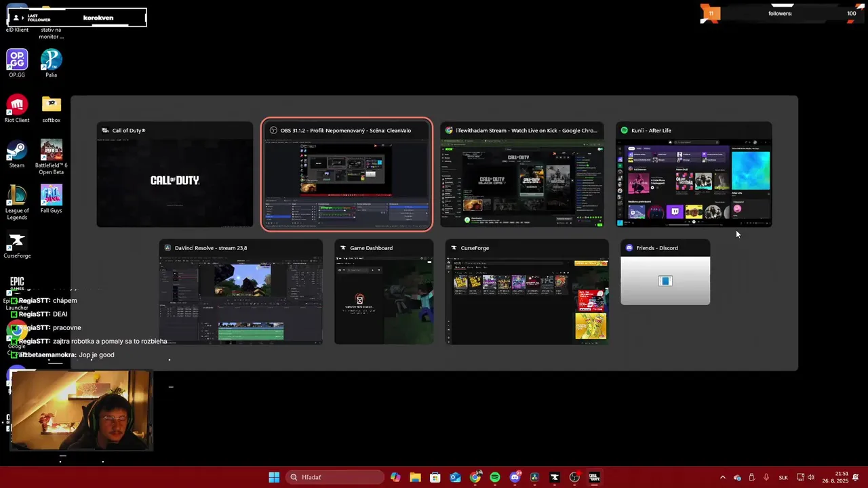The height and width of the screenshot is (488, 868).
Task: Switch to Friends - Discord window
Action: coord(665,272)
